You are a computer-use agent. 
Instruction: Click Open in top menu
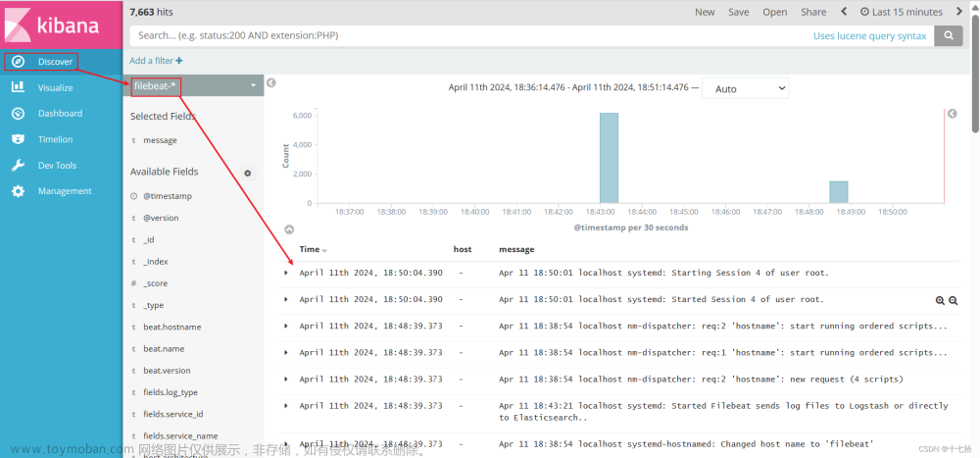774,12
